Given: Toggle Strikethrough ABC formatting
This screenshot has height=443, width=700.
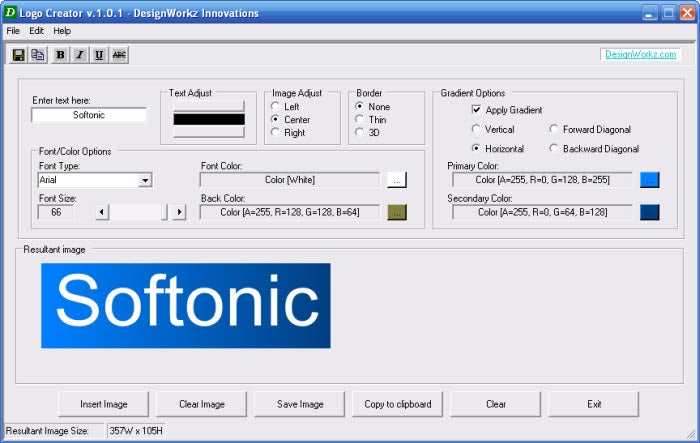Looking at the screenshot, I should click(119, 55).
